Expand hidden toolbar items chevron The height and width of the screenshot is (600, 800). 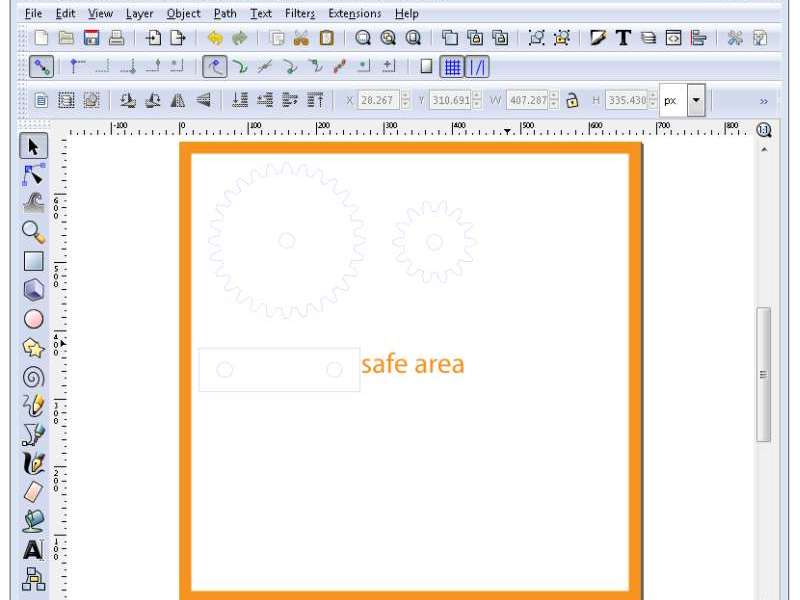pyautogui.click(x=764, y=101)
